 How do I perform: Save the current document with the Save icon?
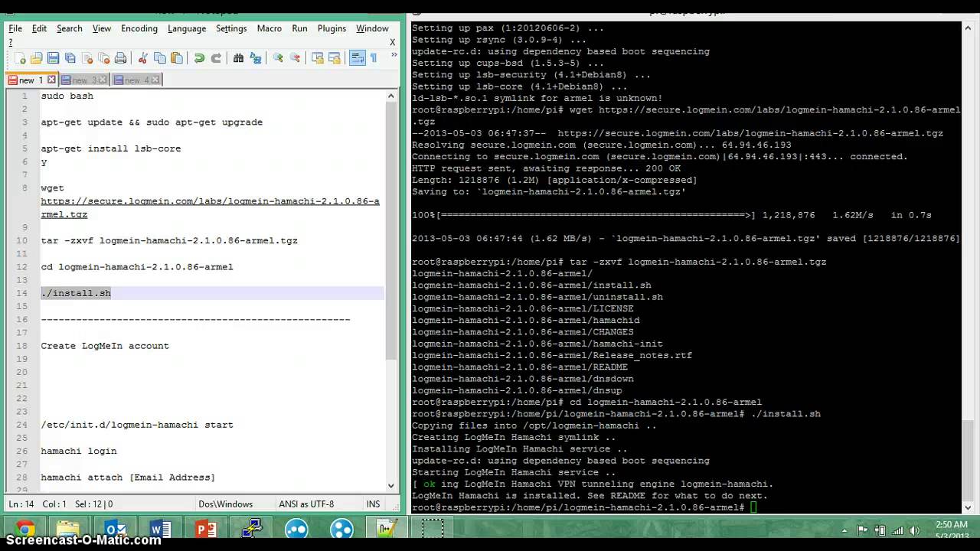pyautogui.click(x=54, y=58)
